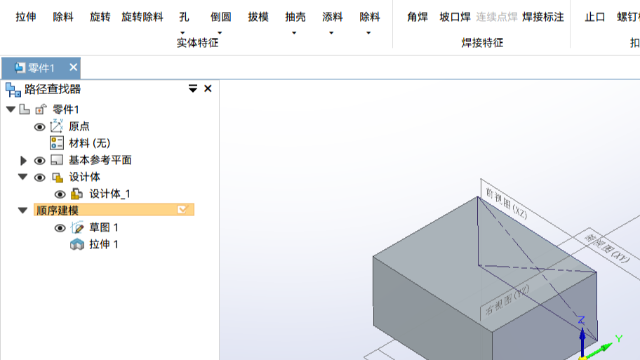Choose the 旋转除料 revolved cut command
The image size is (640, 360).
[142, 17]
